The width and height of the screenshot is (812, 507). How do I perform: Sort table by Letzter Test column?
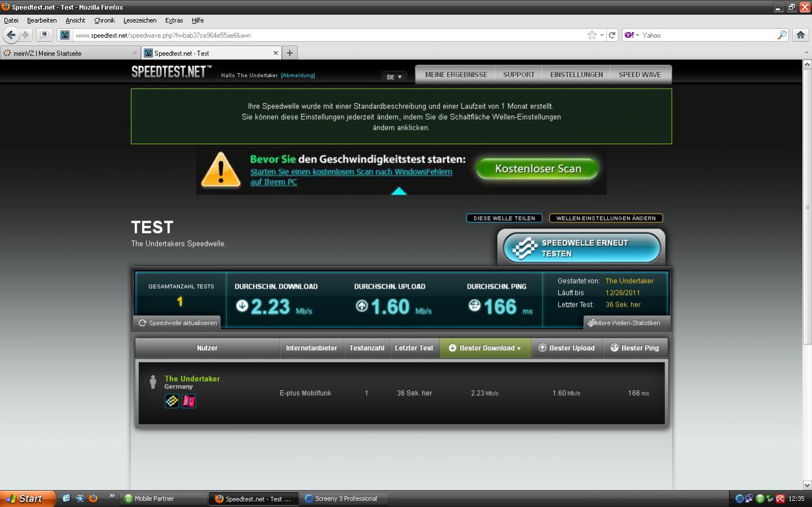click(414, 348)
